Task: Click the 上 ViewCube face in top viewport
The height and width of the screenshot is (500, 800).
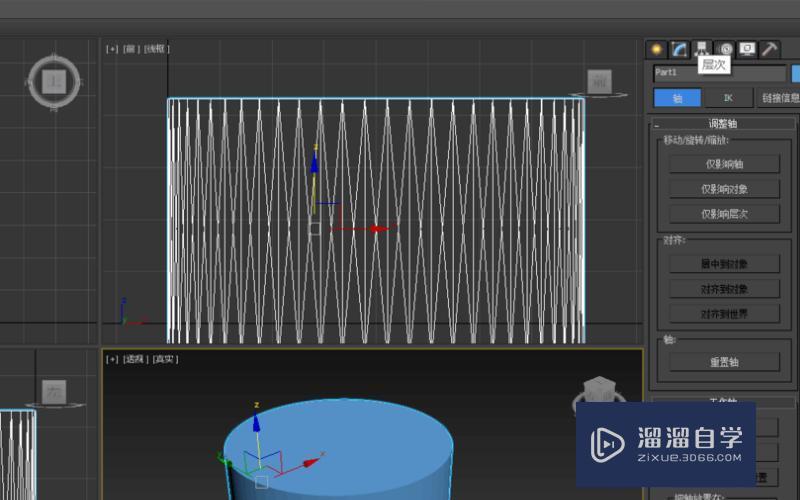Action: point(54,82)
